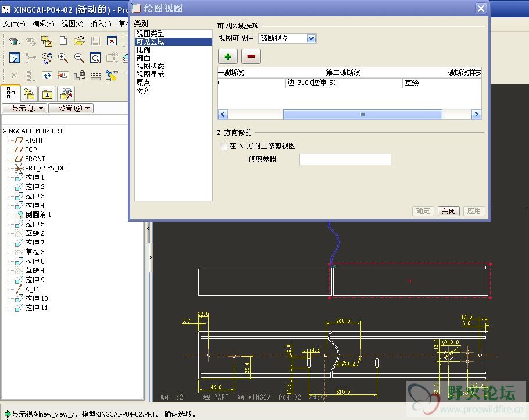Click the grayed eye refresh toolbar icon
529x420 pixels.
(30, 41)
